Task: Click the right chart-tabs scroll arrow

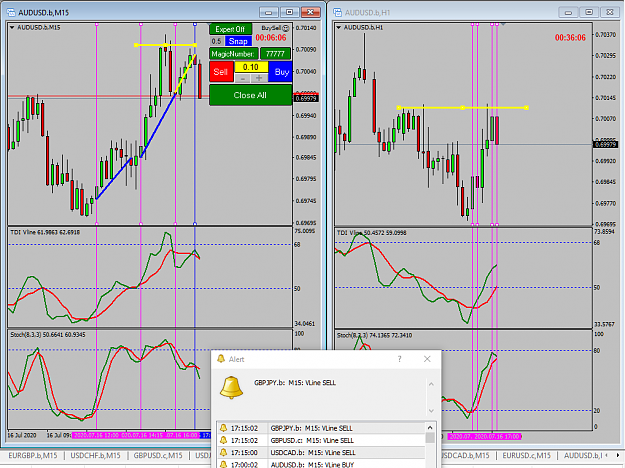Action: tap(619, 455)
